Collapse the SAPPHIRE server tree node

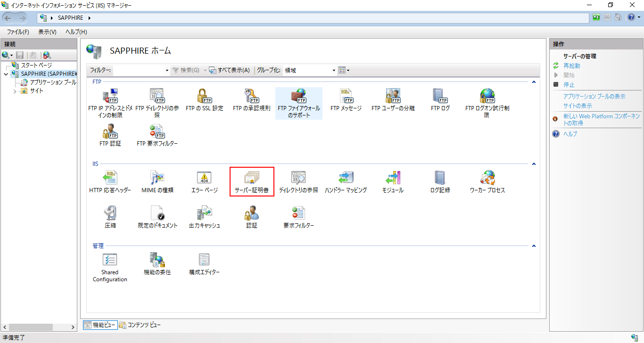(x=6, y=74)
